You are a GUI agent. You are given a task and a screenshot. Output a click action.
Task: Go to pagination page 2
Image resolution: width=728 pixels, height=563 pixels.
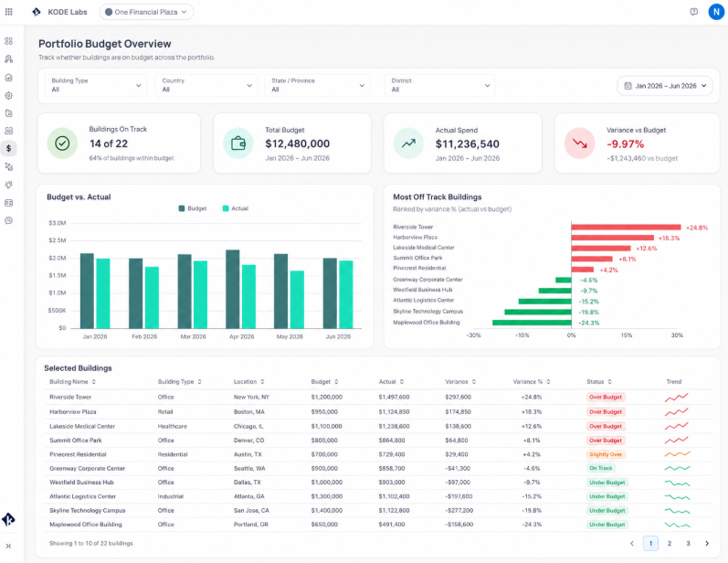point(670,543)
